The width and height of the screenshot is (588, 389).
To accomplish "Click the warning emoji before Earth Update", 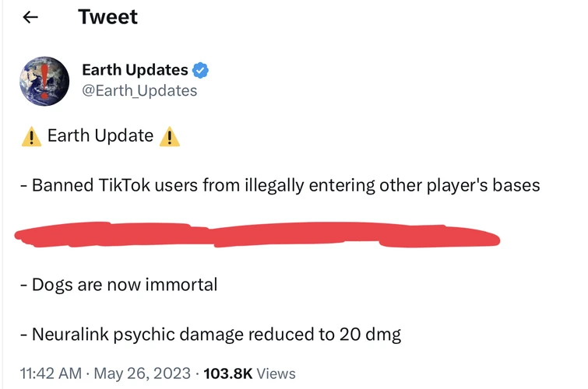I will point(31,137).
